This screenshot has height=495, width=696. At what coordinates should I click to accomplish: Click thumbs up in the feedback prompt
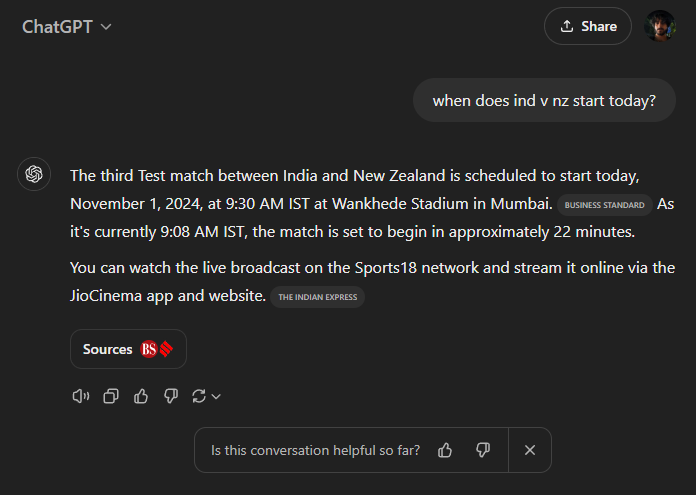tap(445, 450)
